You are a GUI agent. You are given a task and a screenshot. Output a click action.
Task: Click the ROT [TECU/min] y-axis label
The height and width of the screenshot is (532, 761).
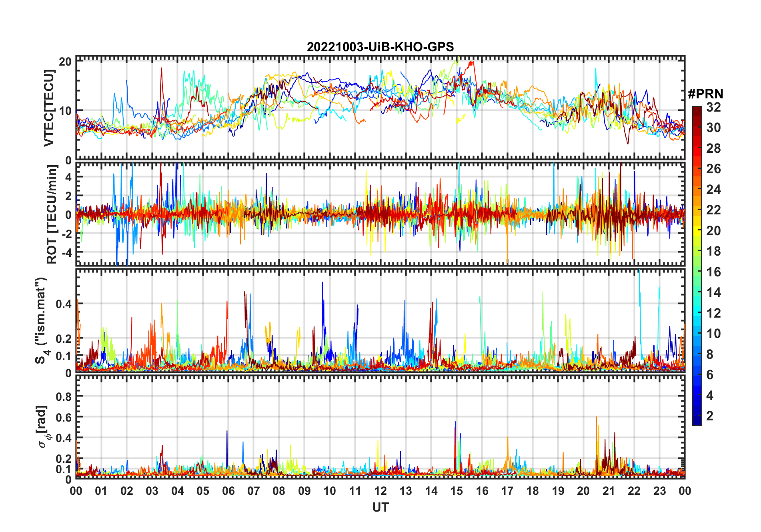(52, 214)
